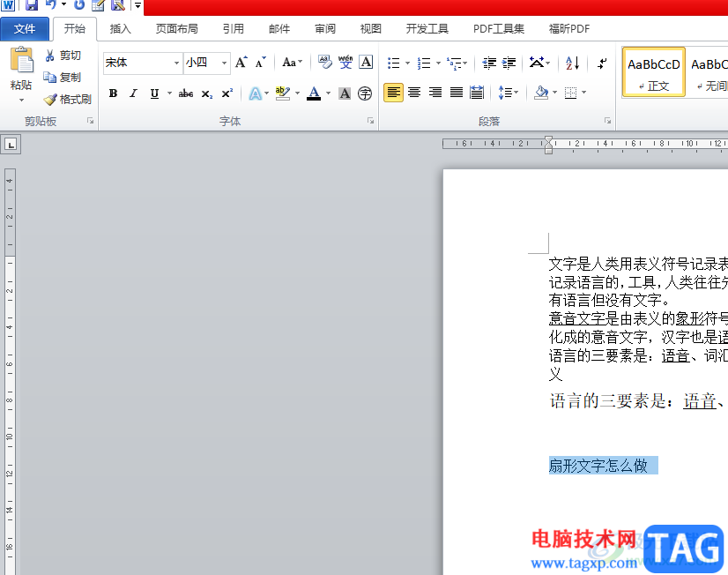This screenshot has width=728, height=575.
Task: Toggle Strikethrough formatting
Action: pos(186,93)
